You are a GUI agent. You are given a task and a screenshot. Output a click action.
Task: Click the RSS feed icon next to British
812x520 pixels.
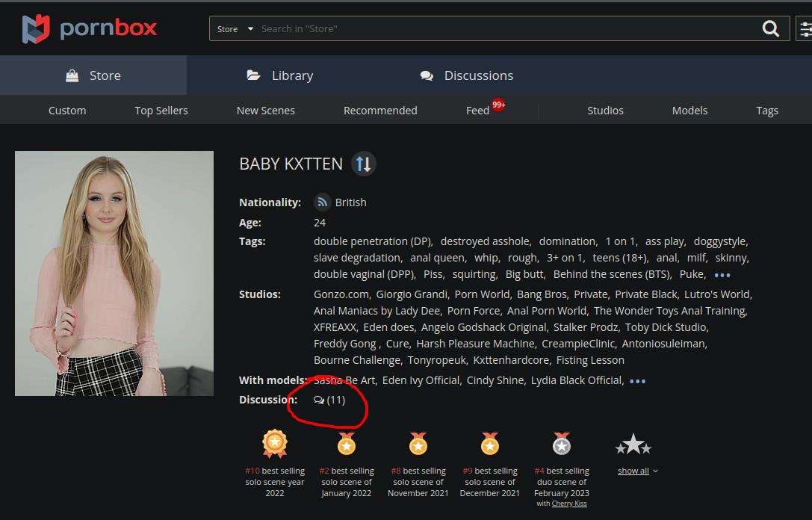323,202
